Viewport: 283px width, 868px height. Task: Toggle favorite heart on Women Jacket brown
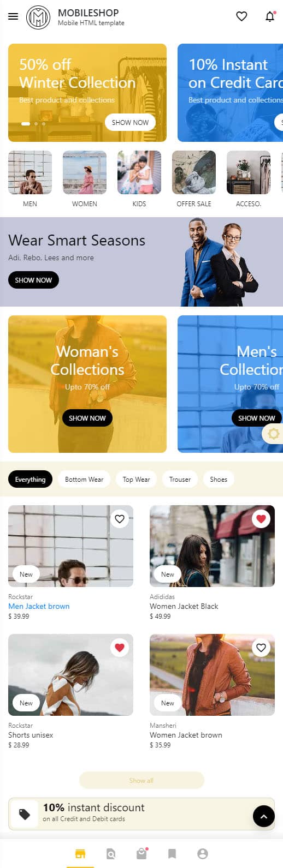261,648
